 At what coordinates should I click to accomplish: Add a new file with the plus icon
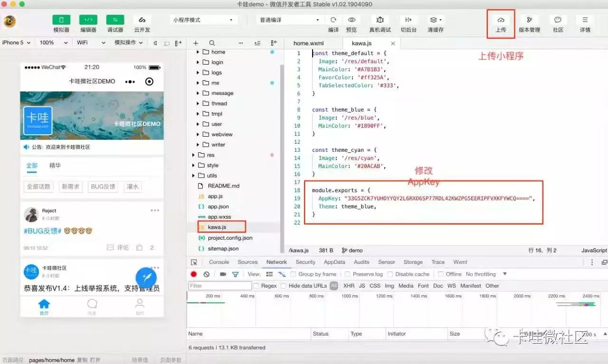(x=196, y=43)
